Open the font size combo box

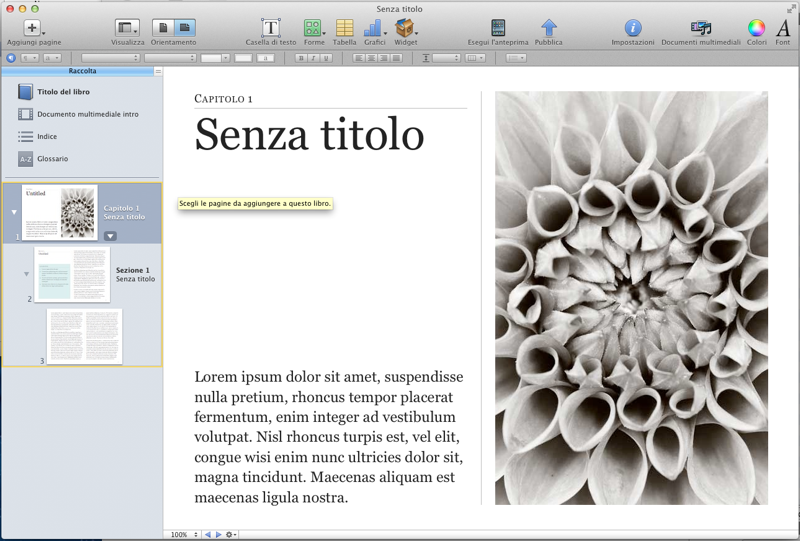pos(215,58)
